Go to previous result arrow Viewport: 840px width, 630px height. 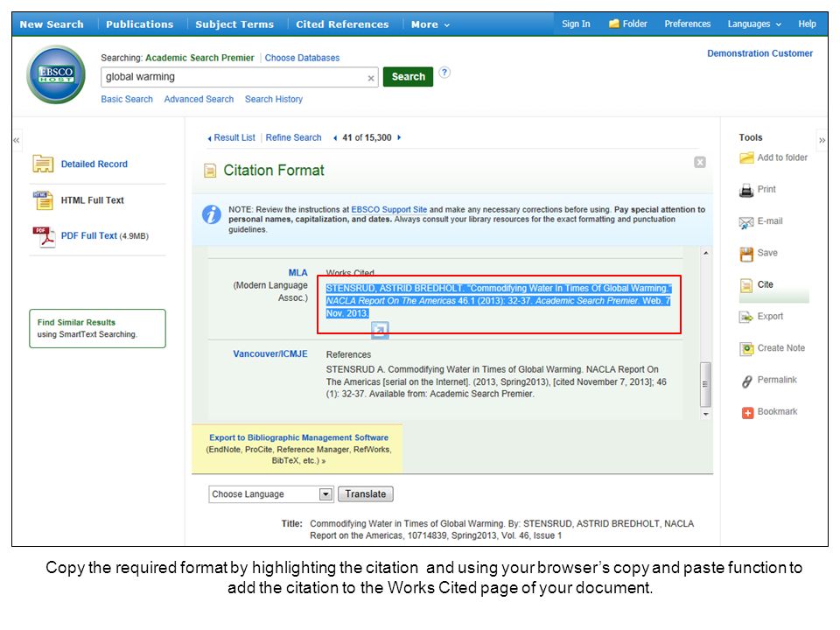[335, 137]
